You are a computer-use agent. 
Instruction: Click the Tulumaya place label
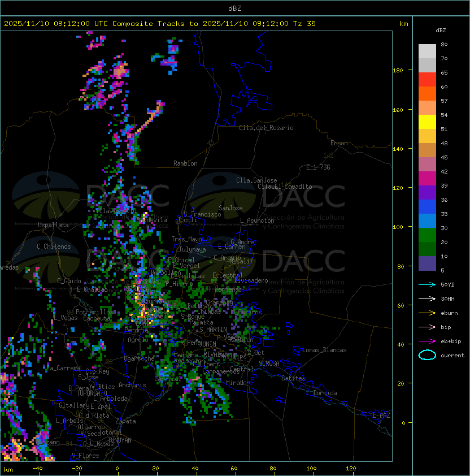[193, 249]
